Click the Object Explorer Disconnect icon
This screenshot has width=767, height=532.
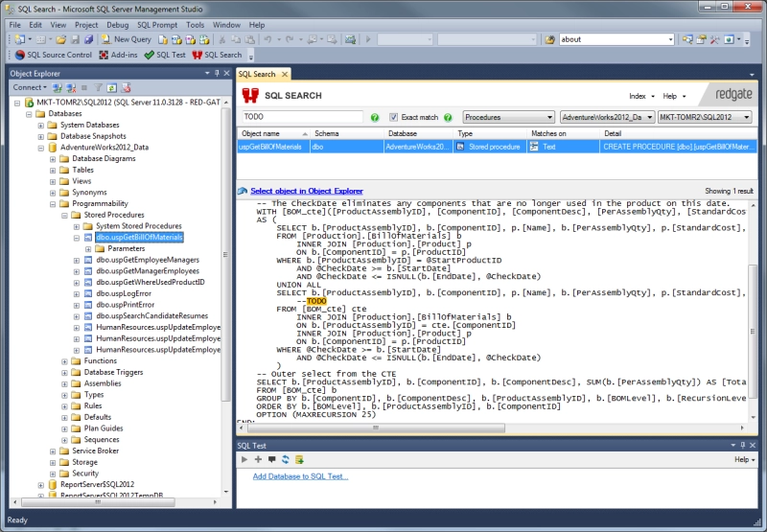(71, 88)
